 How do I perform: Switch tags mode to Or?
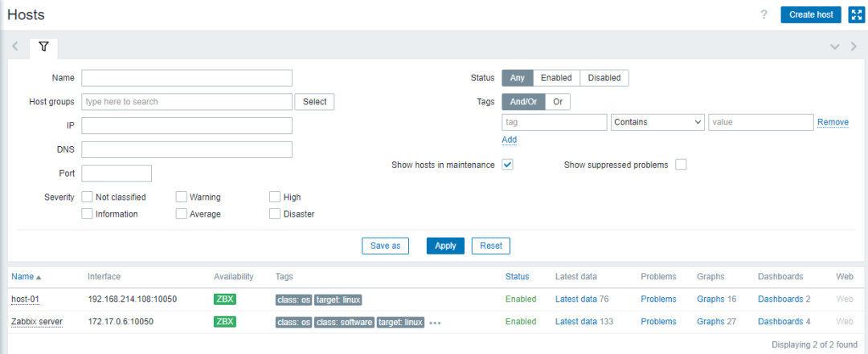tap(558, 102)
